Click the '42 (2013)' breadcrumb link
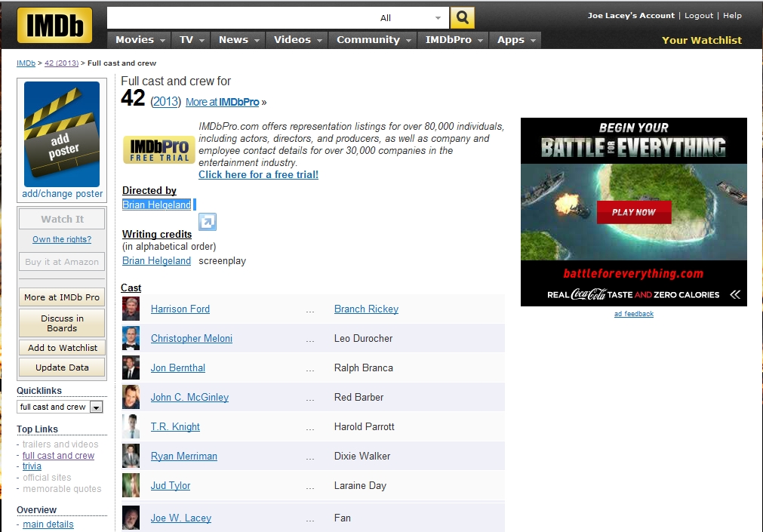The image size is (763, 532). point(61,63)
